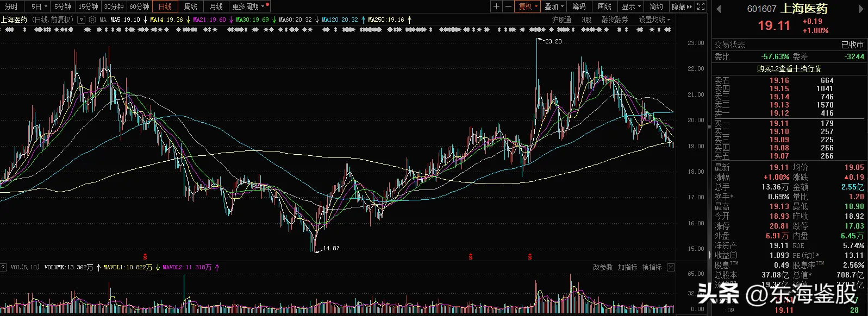Go to previous stock with left arrow
The height and width of the screenshot is (316, 868).
719,9
